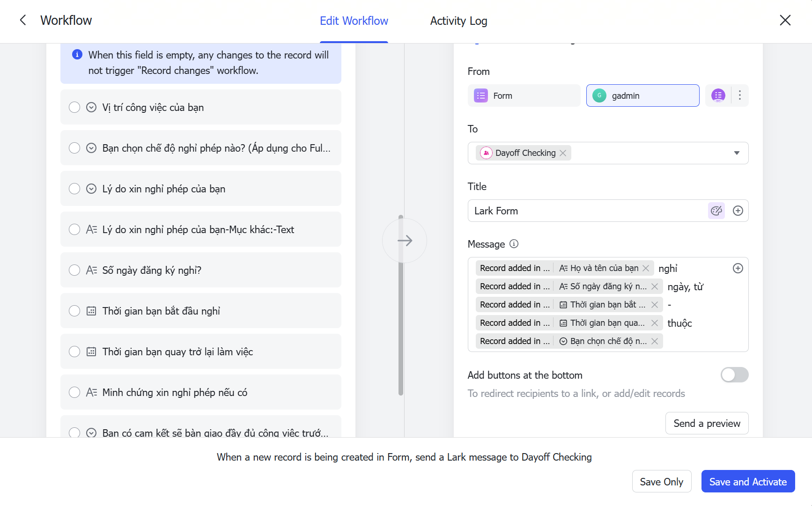The image size is (812, 506).
Task: Remove the Dayoff Checking recipient tag
Action: point(563,153)
